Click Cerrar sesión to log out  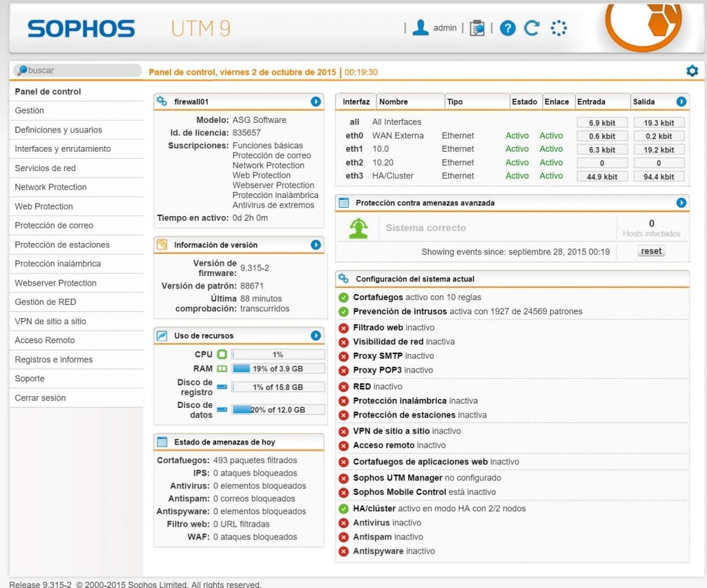click(x=40, y=398)
